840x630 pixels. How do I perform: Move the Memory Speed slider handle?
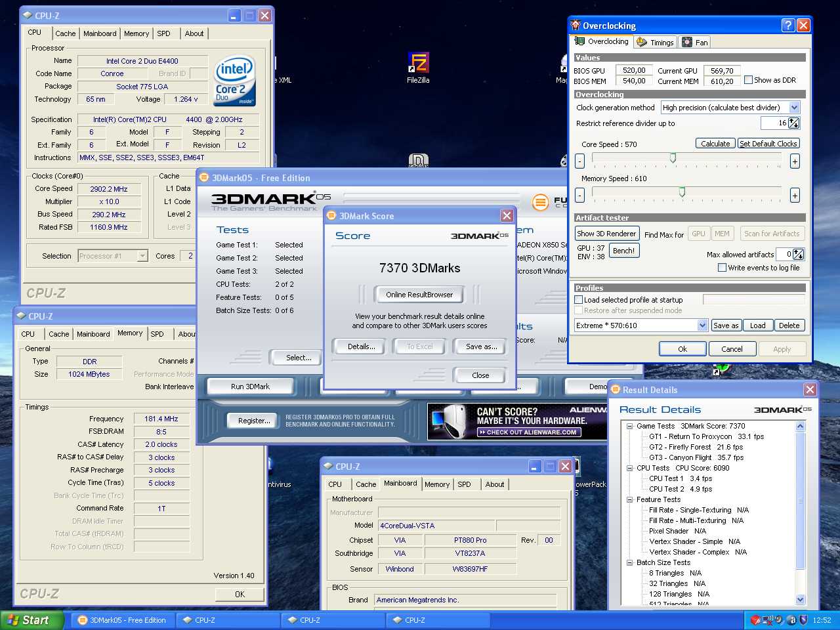682,192
